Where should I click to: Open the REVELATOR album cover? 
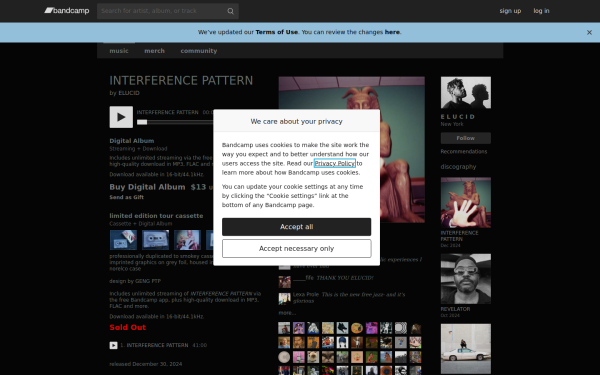pyautogui.click(x=466, y=279)
